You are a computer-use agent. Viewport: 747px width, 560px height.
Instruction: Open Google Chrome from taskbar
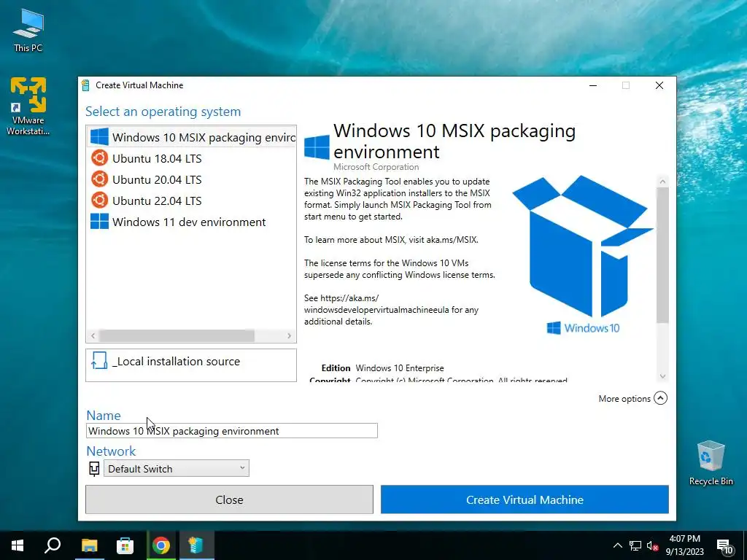pyautogui.click(x=161, y=545)
